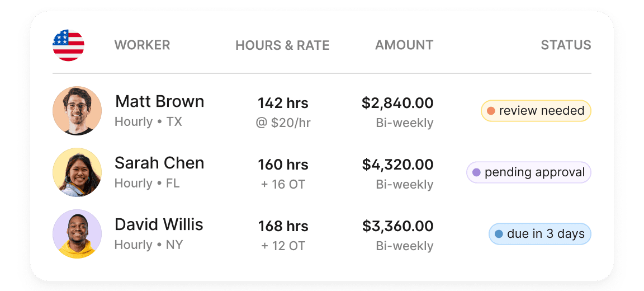This screenshot has height=291, width=644.
Task: Select the David Willis worker name
Action: 159,225
